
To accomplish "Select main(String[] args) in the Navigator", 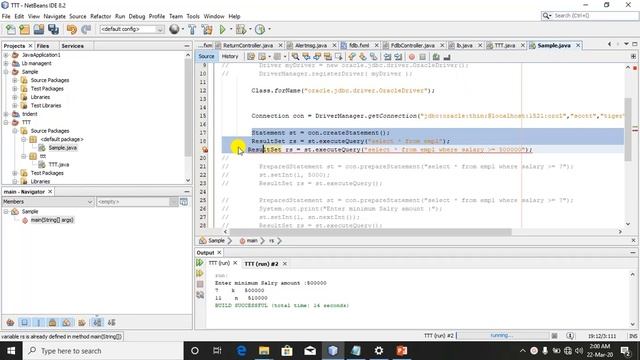I will pos(52,220).
